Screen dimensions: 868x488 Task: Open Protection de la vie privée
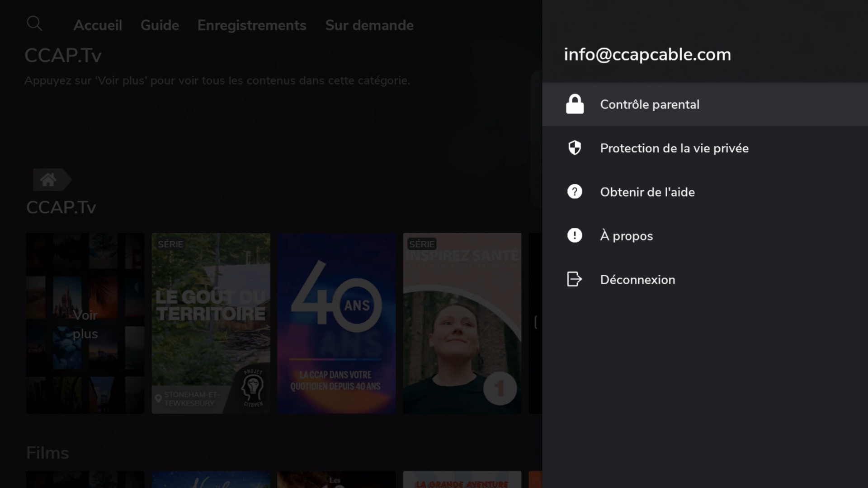coord(705,148)
